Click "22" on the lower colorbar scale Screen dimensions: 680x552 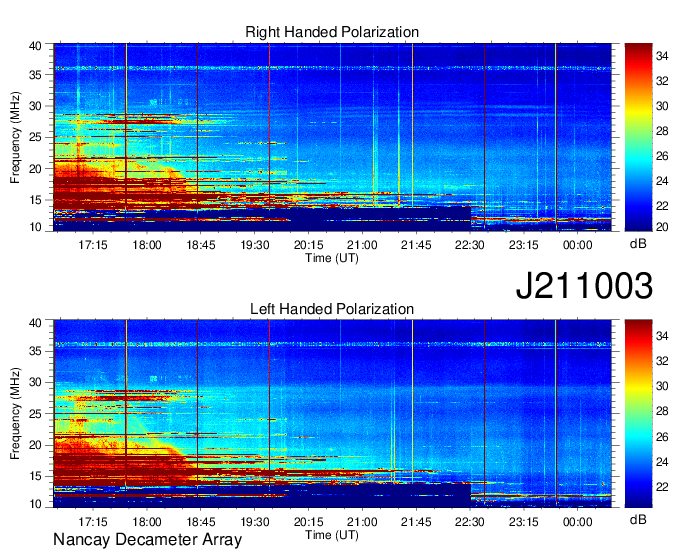point(662,487)
